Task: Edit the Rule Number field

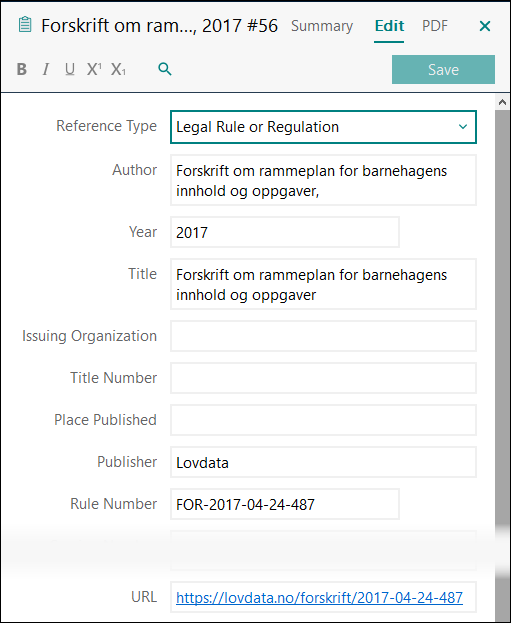Action: (285, 504)
